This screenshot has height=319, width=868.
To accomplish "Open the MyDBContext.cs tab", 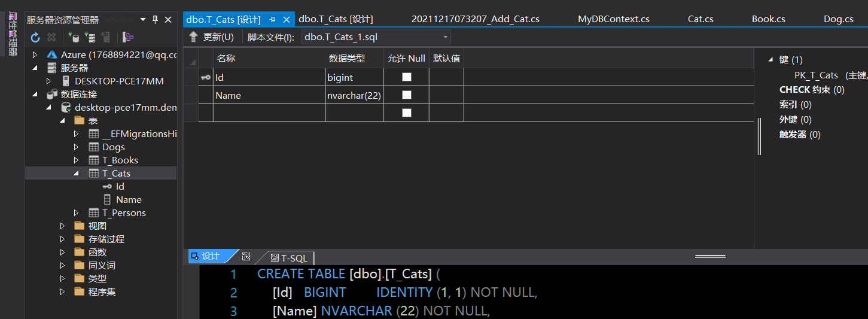I will point(614,19).
